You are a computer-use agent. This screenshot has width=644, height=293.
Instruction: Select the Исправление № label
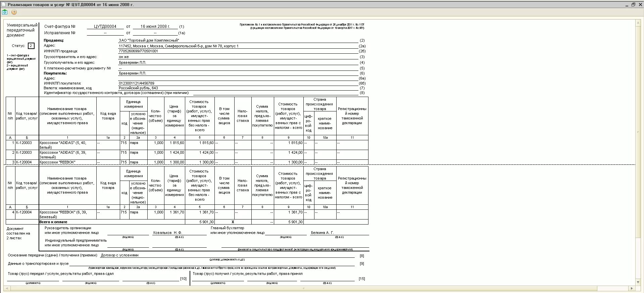click(60, 33)
